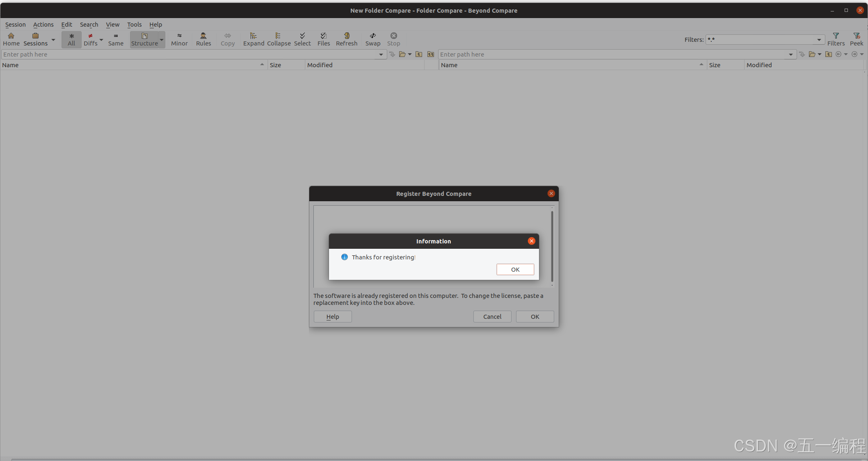
Task: Open the Filters combo box dropdown
Action: click(x=819, y=40)
